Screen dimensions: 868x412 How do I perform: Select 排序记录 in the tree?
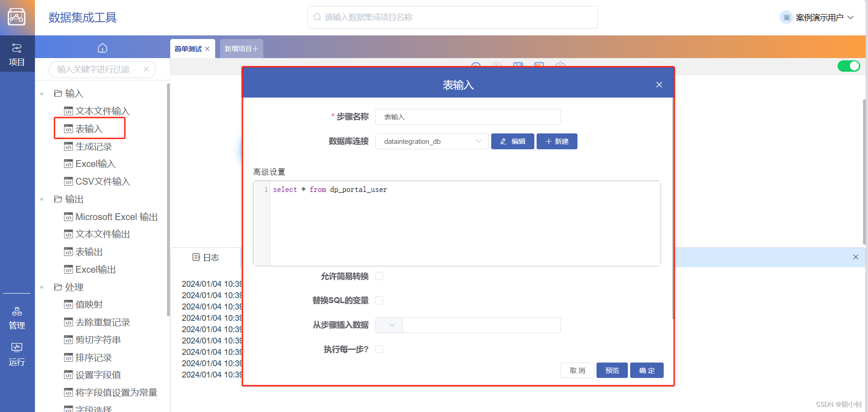coord(88,358)
